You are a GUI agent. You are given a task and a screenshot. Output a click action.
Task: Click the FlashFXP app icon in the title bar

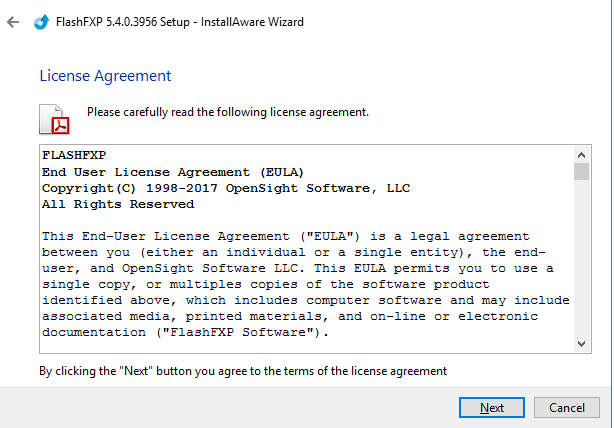pyautogui.click(x=42, y=21)
